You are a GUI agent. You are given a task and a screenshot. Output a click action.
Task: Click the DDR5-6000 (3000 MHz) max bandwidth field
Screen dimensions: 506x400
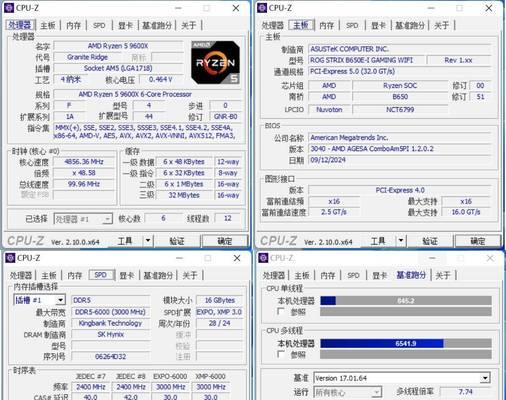point(111,312)
